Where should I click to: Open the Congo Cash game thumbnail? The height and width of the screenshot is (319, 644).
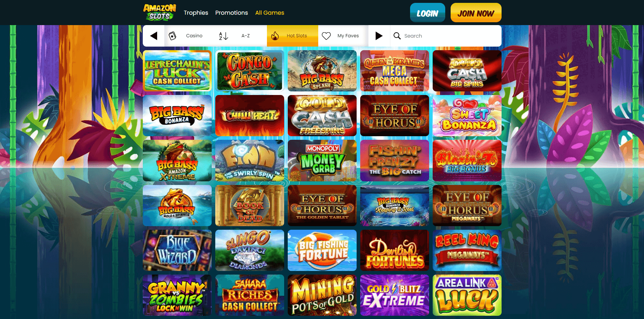click(250, 71)
